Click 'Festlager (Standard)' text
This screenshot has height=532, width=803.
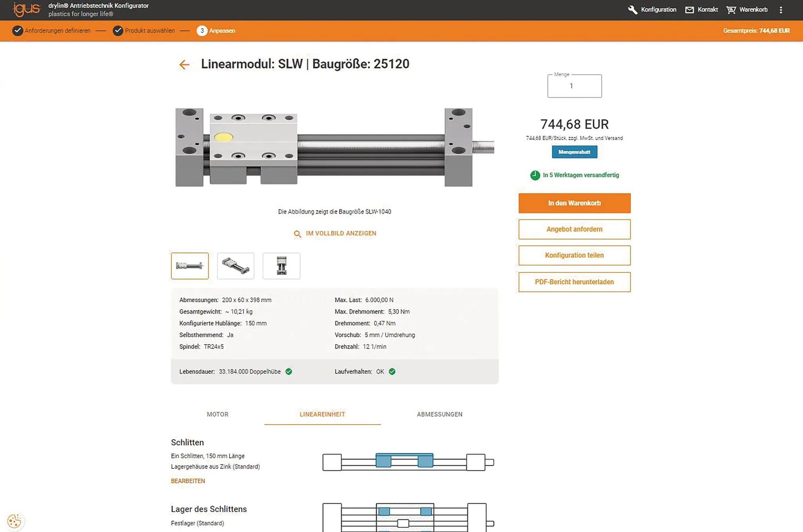[x=198, y=523]
